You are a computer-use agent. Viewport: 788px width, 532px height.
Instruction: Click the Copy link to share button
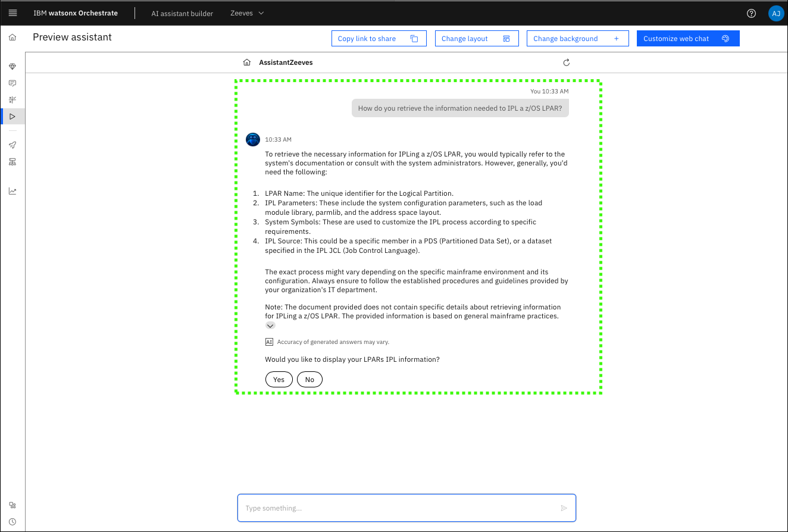click(378, 39)
